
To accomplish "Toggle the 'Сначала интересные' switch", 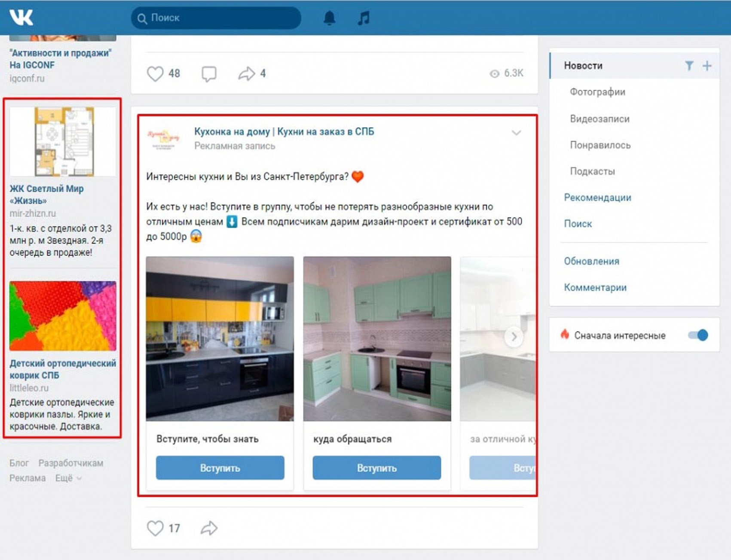I will click(x=697, y=335).
